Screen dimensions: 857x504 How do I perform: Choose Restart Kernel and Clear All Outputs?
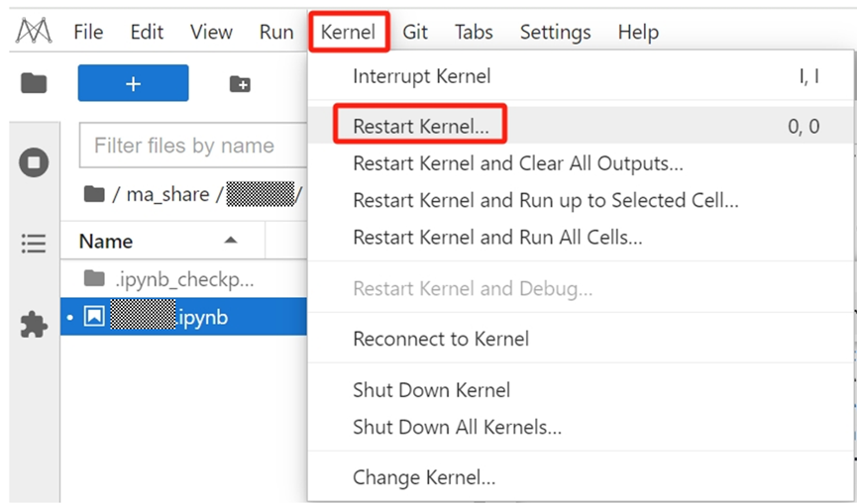[x=517, y=163]
